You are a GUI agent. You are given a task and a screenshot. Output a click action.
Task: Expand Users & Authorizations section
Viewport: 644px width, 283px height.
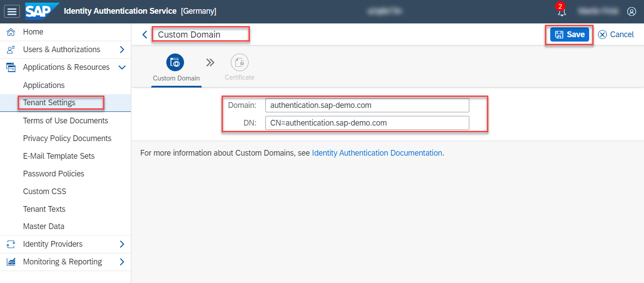(x=122, y=50)
